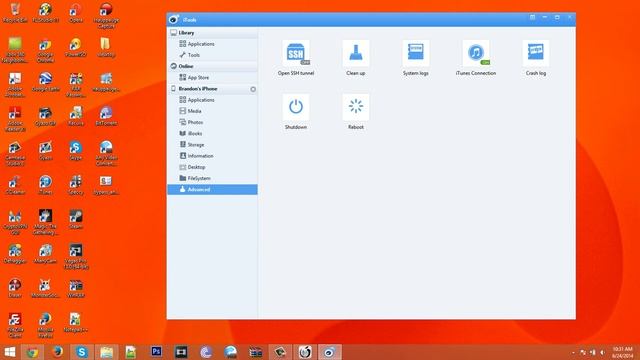The height and width of the screenshot is (360, 640).
Task: Select Applications under Brandon's iPhone
Action: tap(212, 100)
